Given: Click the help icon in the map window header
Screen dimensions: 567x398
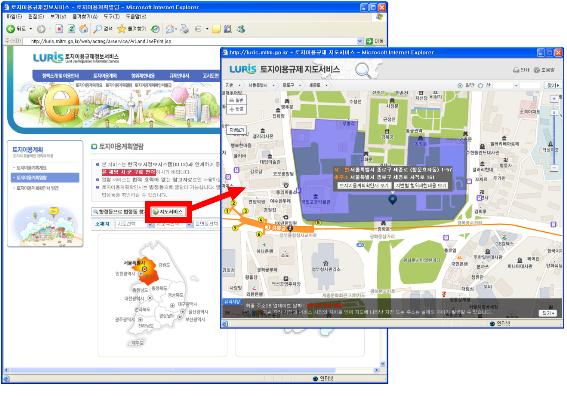Looking at the screenshot, I should 537,70.
